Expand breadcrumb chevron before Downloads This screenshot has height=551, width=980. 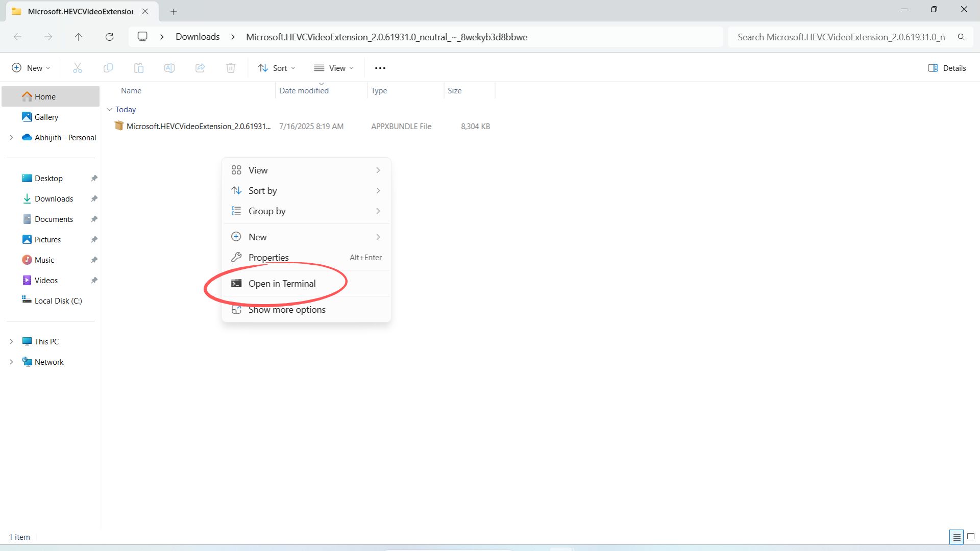[x=162, y=37]
